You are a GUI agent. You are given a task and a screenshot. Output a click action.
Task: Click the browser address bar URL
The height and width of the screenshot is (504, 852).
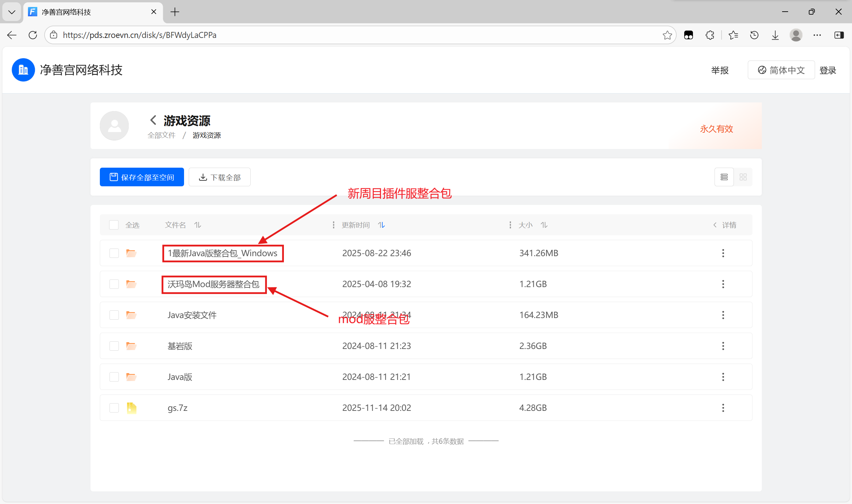pos(139,35)
